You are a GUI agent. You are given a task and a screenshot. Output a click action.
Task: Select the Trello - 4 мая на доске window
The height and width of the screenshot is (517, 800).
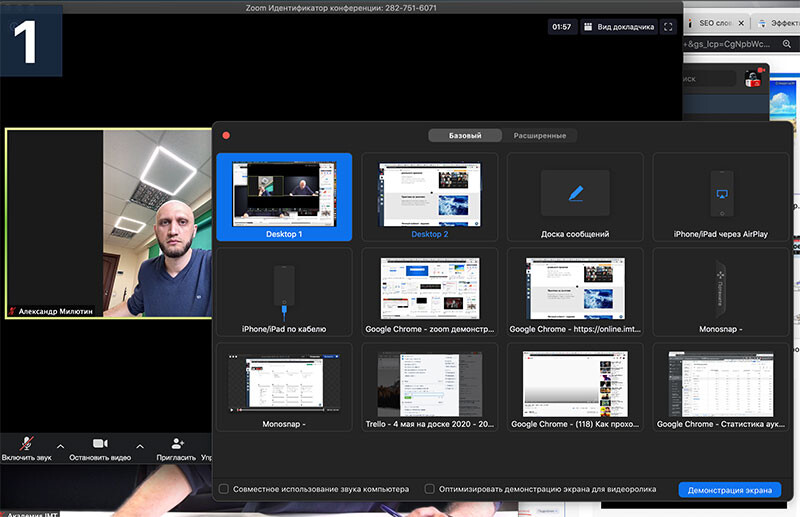430,387
